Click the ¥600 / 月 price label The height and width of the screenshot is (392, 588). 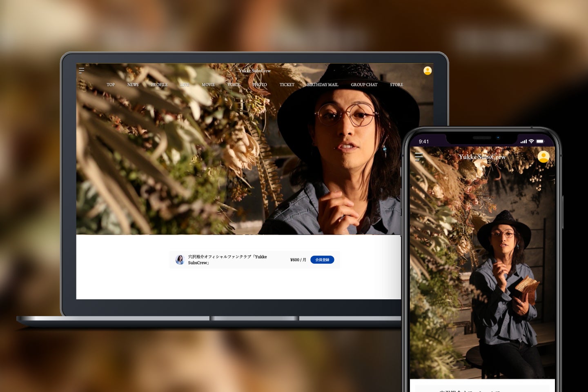pyautogui.click(x=298, y=260)
